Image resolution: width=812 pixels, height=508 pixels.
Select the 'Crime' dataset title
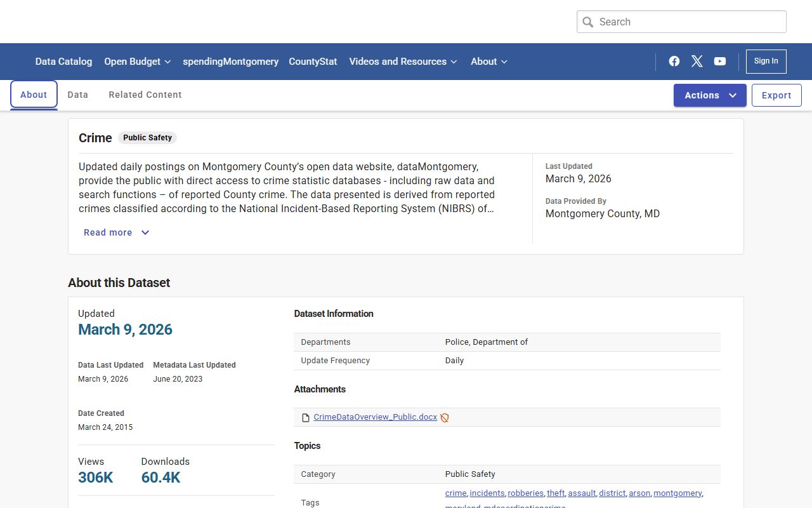click(x=95, y=138)
